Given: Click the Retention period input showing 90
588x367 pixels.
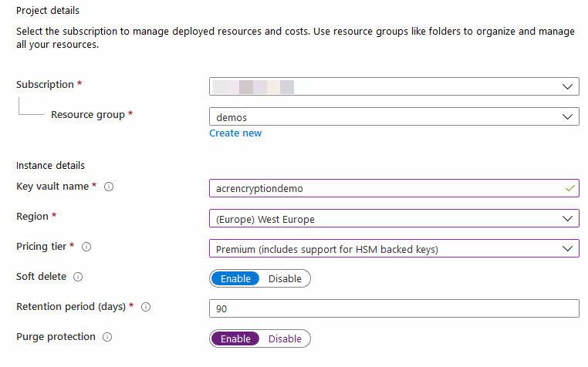Looking at the screenshot, I should (x=394, y=308).
